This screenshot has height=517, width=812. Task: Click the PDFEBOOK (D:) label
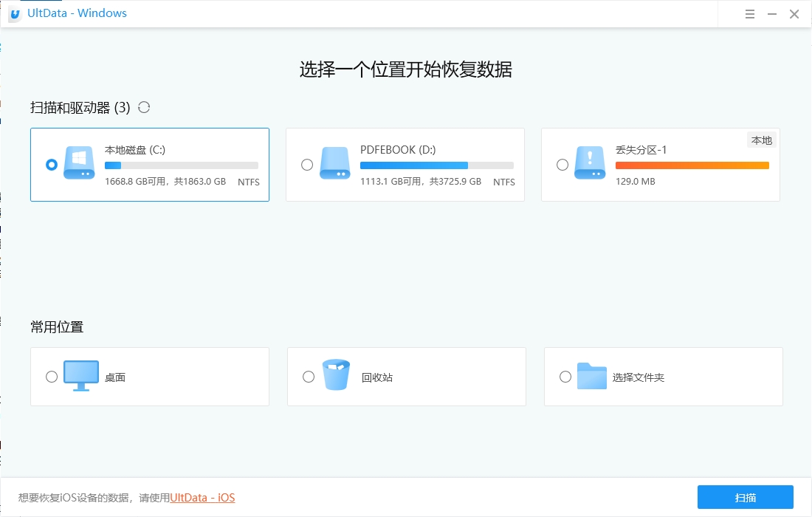point(398,150)
